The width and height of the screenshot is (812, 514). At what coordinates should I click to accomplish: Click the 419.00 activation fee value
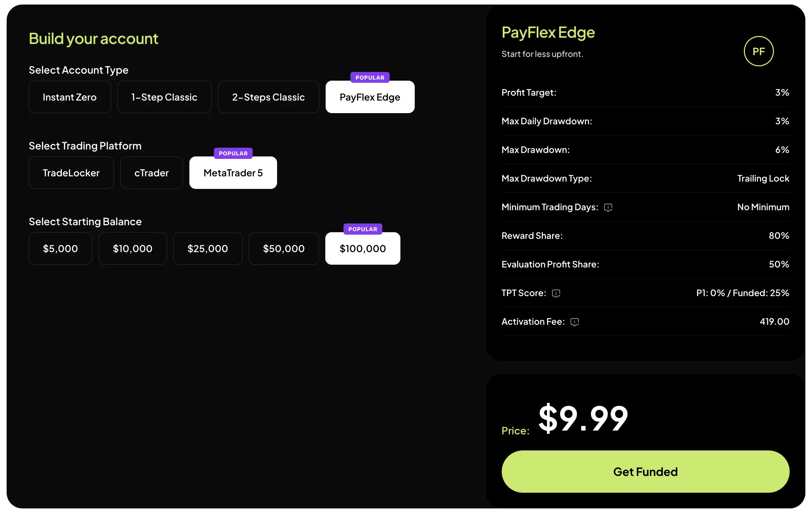click(x=774, y=322)
